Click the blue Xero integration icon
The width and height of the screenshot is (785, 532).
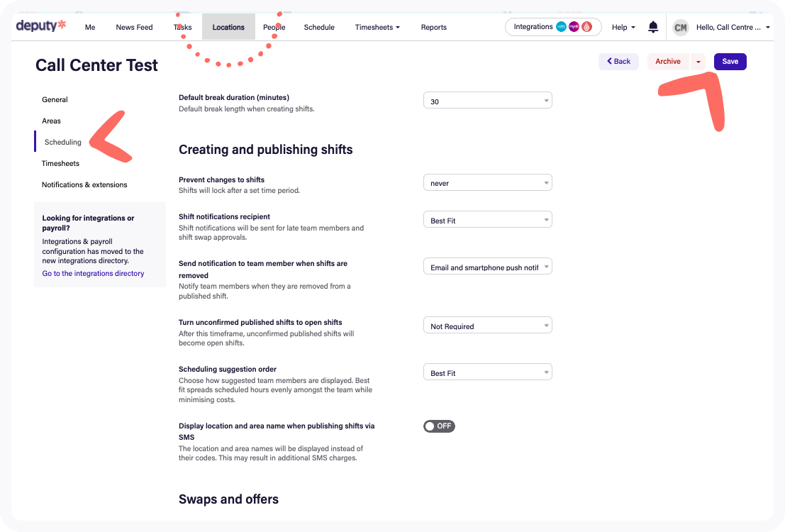(561, 27)
